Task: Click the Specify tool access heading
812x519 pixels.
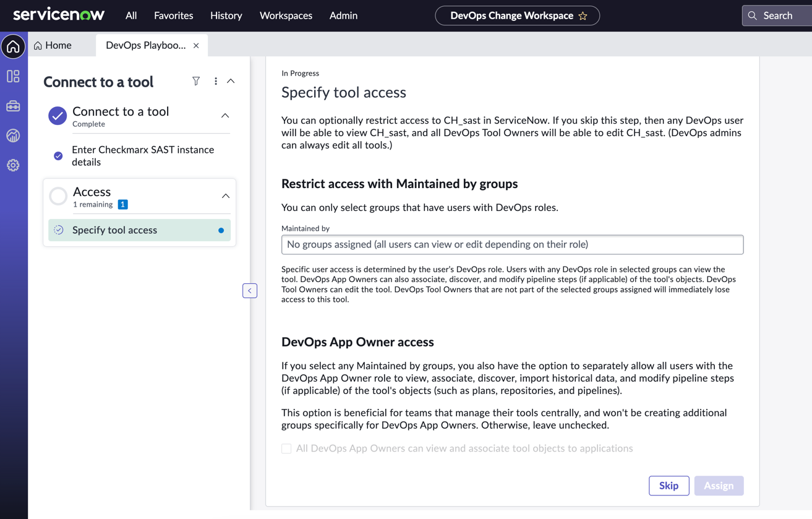Action: [x=344, y=92]
